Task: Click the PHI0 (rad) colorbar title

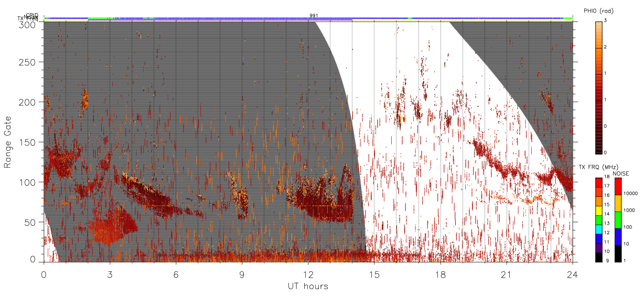Action: 598,10
